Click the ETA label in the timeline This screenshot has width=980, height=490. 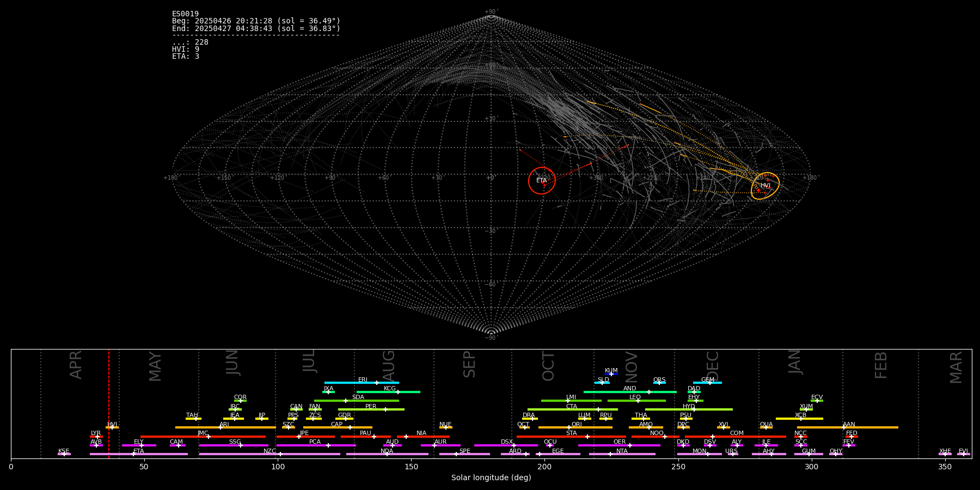coord(139,451)
